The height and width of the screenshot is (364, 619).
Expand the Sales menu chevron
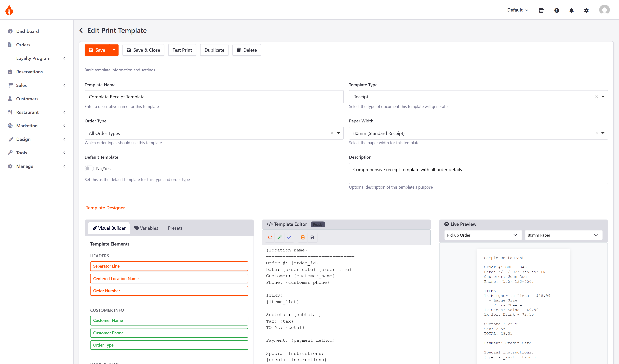point(64,85)
